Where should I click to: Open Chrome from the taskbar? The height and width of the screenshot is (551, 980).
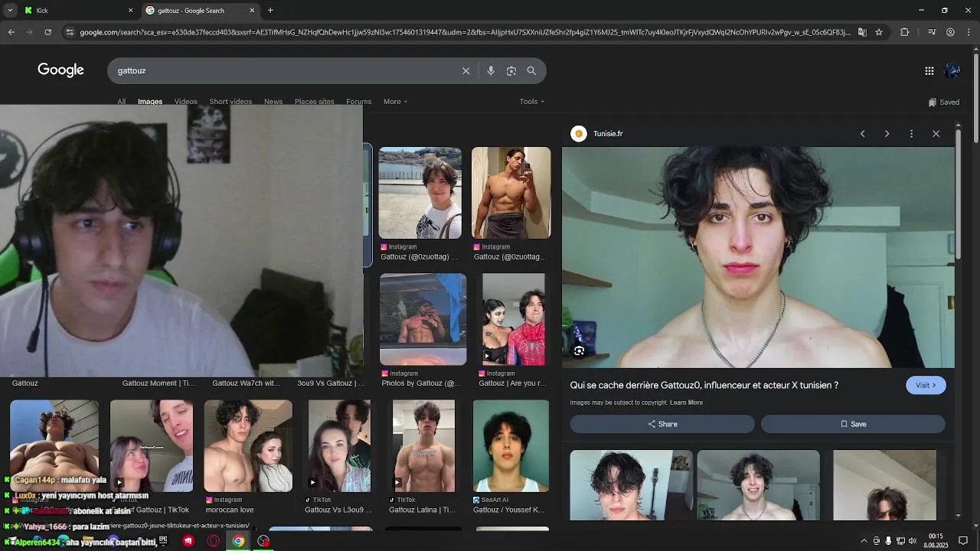(x=238, y=541)
